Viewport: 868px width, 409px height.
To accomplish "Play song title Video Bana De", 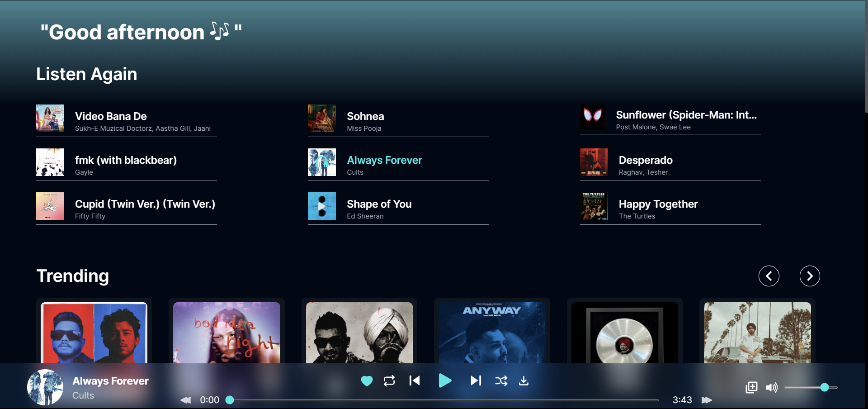I will (111, 116).
